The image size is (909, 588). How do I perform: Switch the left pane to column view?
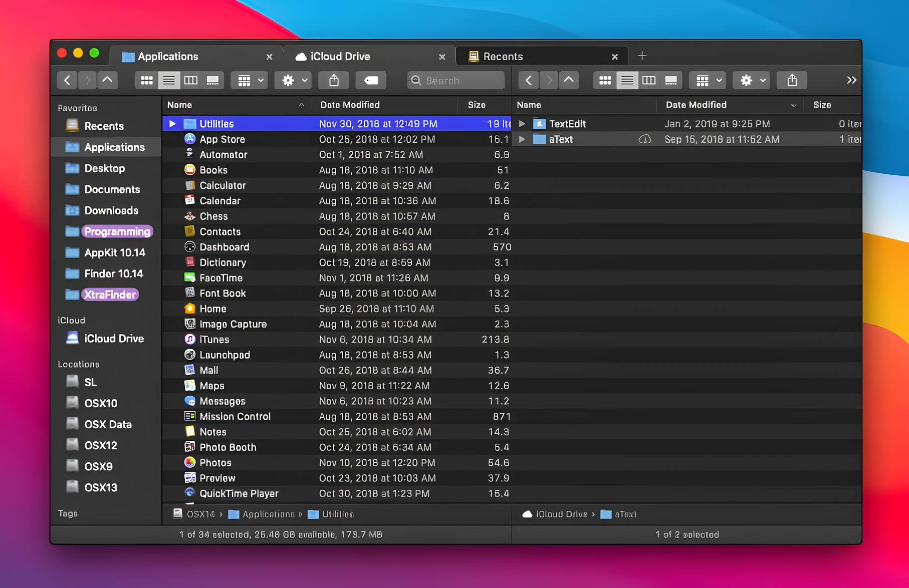click(x=191, y=80)
